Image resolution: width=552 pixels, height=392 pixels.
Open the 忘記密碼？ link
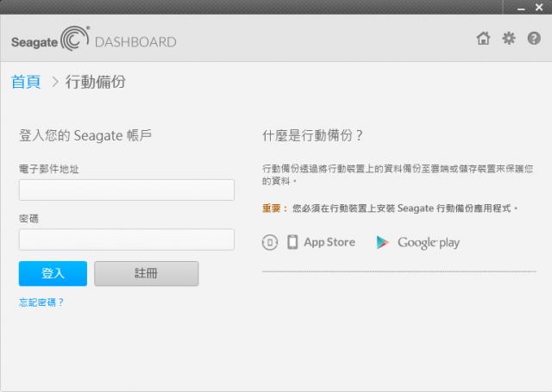tap(41, 302)
